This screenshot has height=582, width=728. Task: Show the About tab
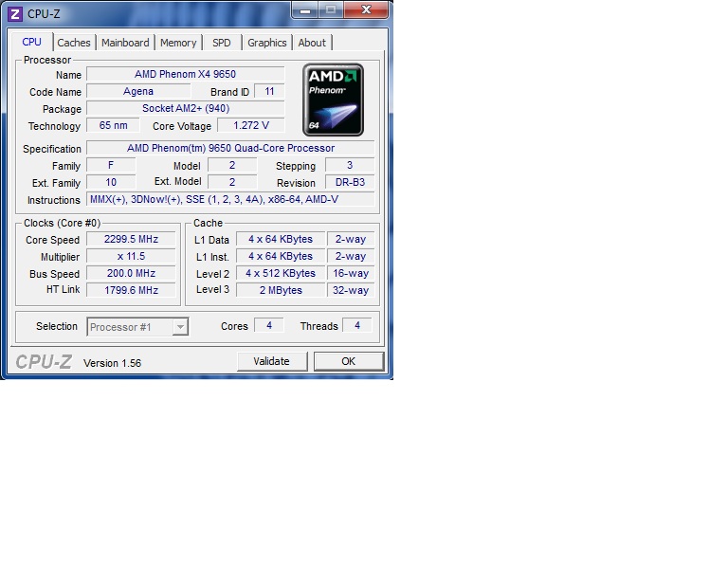(x=312, y=43)
